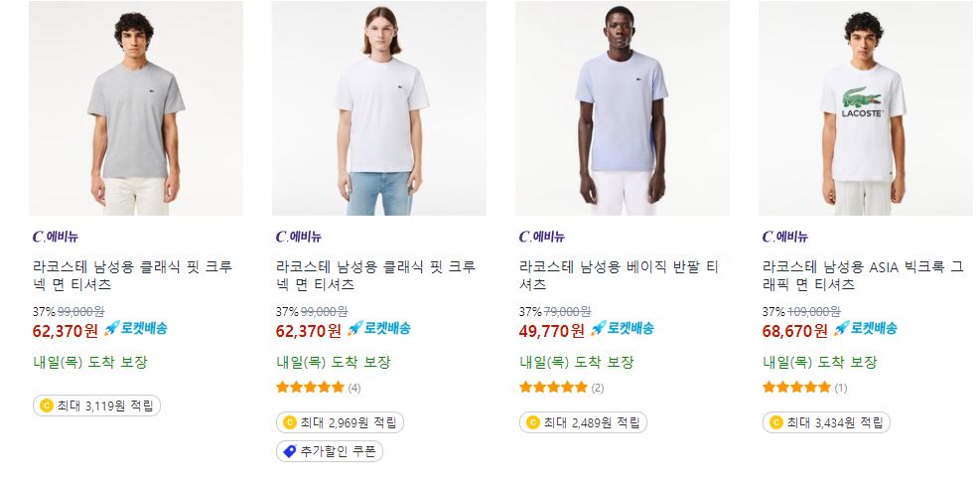Open the gray Lacoste t-shirt product image
This screenshot has width=980, height=488.
point(136,108)
